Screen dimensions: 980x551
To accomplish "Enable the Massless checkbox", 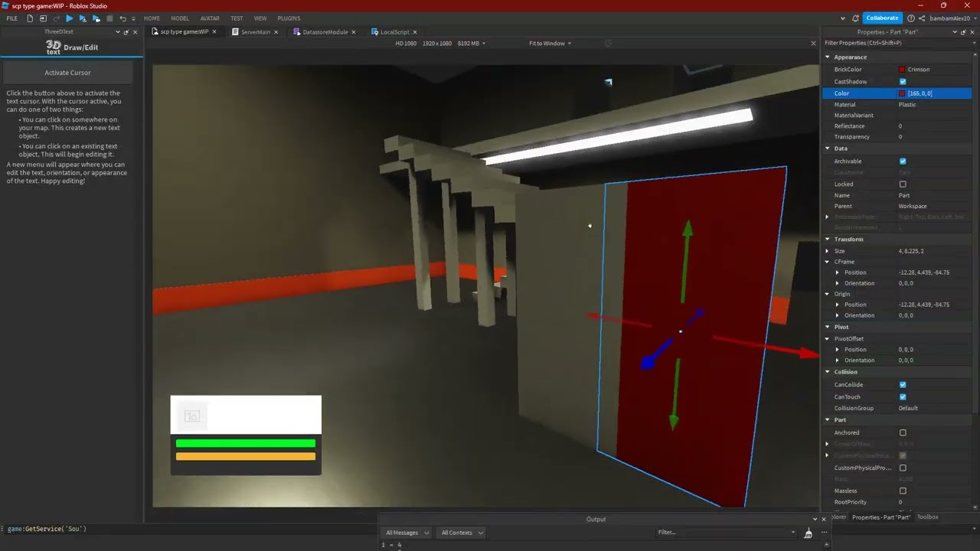I will pyautogui.click(x=903, y=491).
